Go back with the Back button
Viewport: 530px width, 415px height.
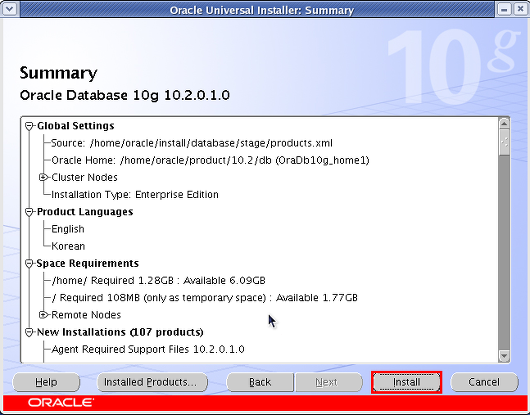pos(260,382)
